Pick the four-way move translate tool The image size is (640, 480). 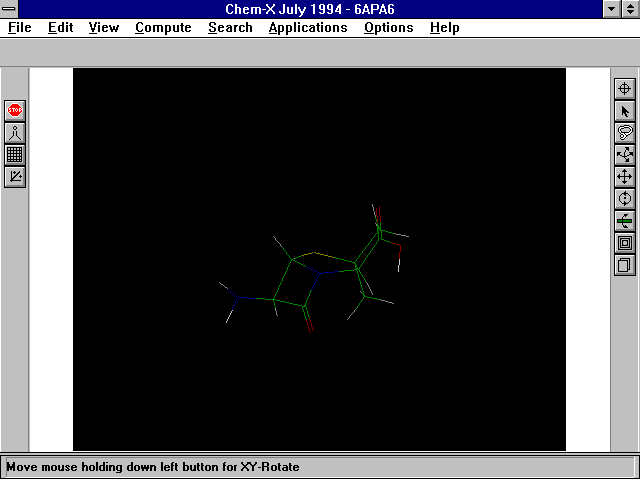pyautogui.click(x=625, y=177)
